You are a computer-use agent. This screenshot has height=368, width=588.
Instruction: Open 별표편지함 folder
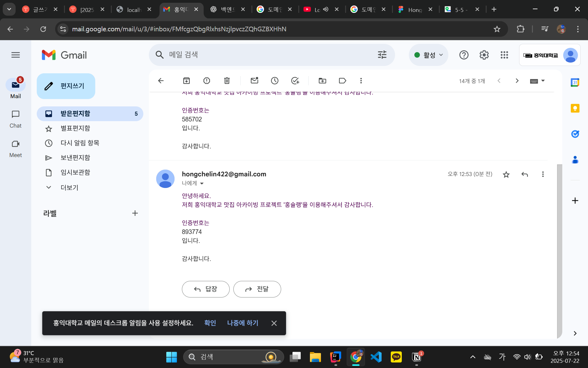click(x=75, y=128)
